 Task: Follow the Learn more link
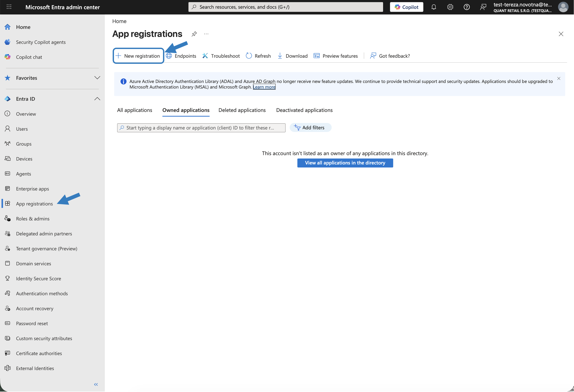pos(264,87)
